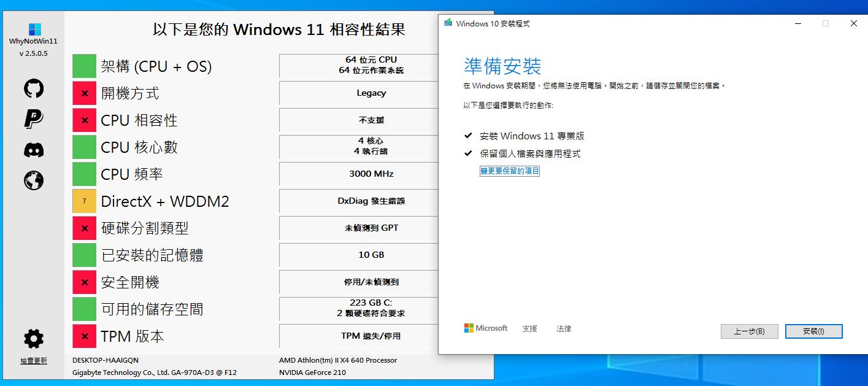868x386 pixels.
Task: Open the PayPal donate icon in the sidebar
Action: click(34, 118)
